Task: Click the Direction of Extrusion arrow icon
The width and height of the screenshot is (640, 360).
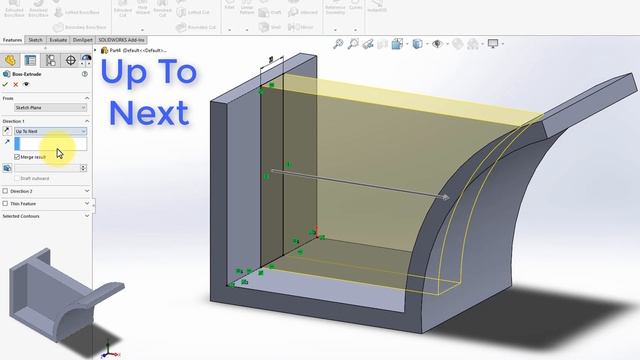Action: [x=7, y=142]
